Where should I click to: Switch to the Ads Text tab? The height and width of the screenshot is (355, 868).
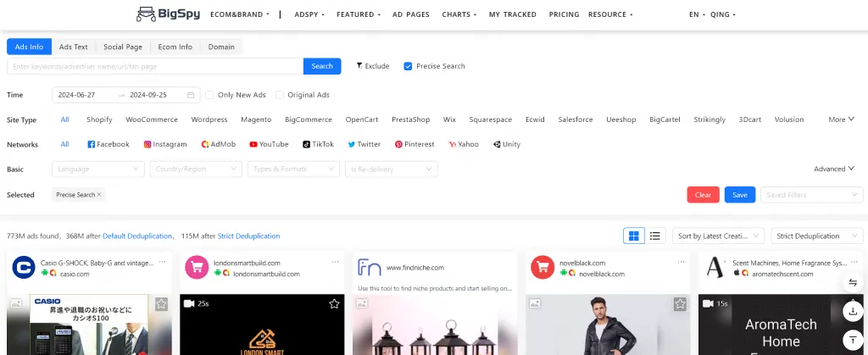pyautogui.click(x=73, y=47)
